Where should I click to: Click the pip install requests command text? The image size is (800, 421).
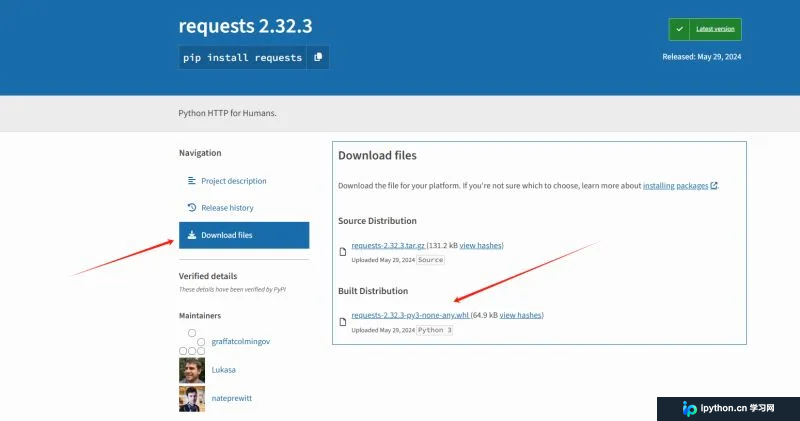242,58
